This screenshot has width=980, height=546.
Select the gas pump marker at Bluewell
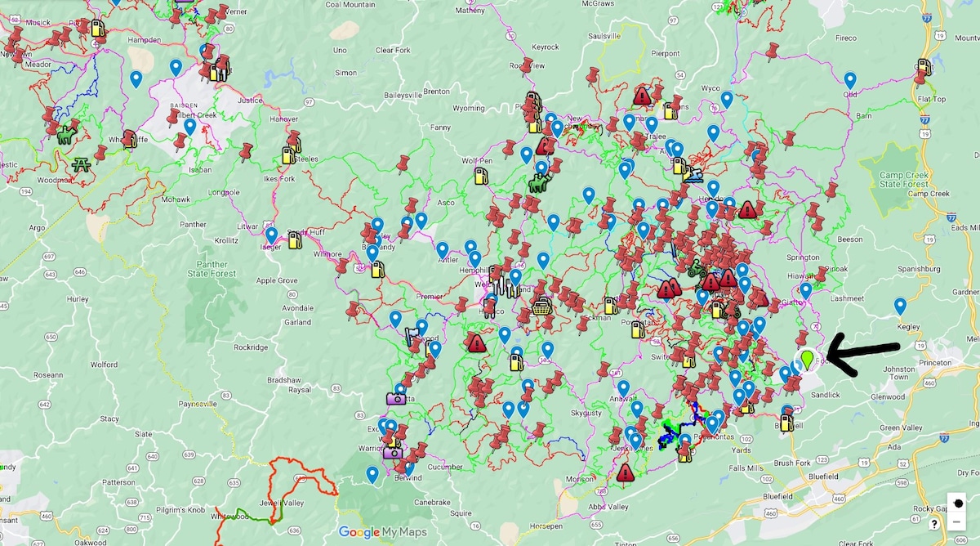pos(786,423)
